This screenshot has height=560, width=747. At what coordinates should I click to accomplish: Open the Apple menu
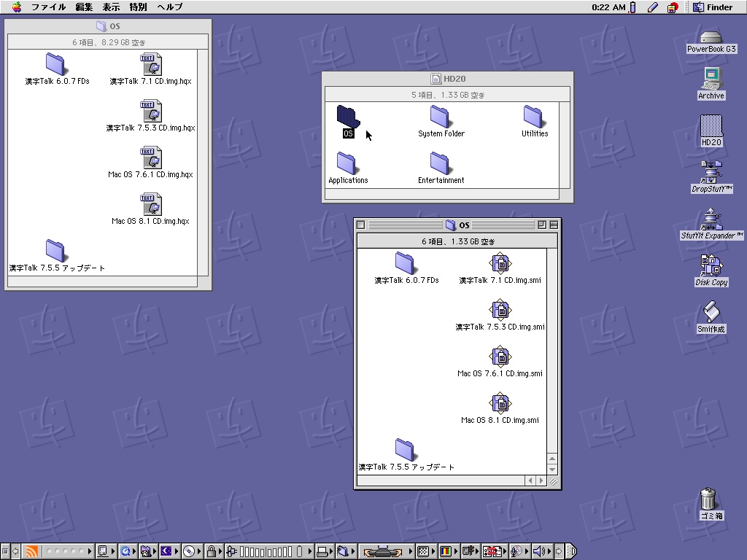tap(17, 7)
